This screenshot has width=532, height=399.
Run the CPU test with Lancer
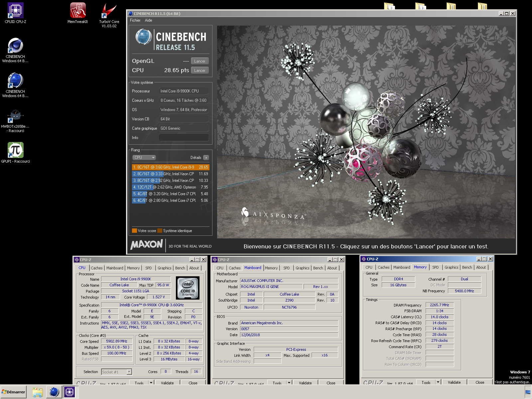coord(200,70)
